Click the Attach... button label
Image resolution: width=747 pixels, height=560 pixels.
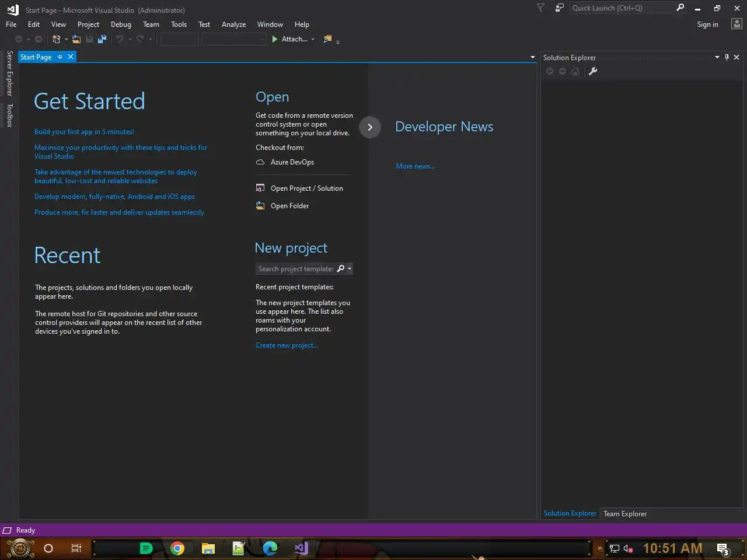pos(294,39)
